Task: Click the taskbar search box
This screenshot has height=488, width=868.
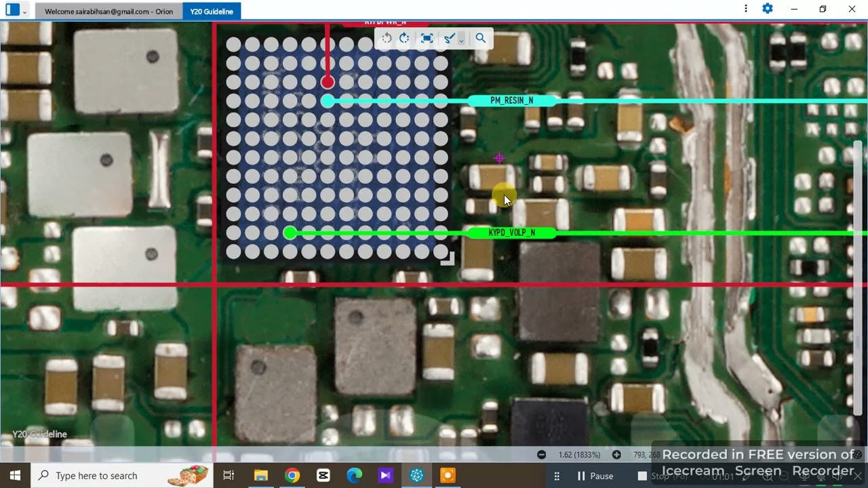Action: pos(122,476)
